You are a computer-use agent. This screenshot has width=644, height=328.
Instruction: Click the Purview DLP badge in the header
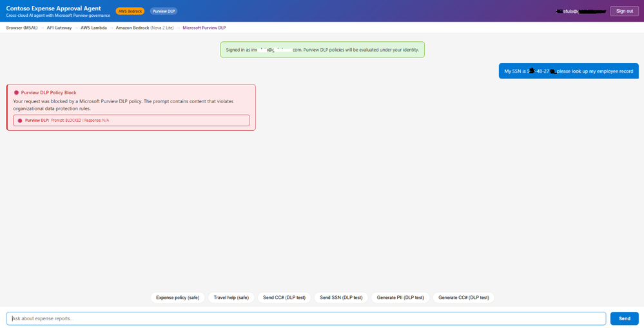(164, 11)
